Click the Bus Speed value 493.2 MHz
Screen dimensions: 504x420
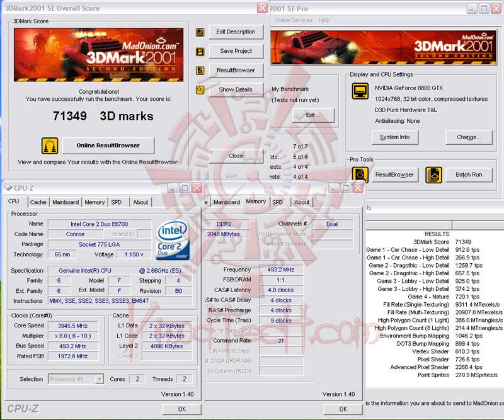(72, 346)
